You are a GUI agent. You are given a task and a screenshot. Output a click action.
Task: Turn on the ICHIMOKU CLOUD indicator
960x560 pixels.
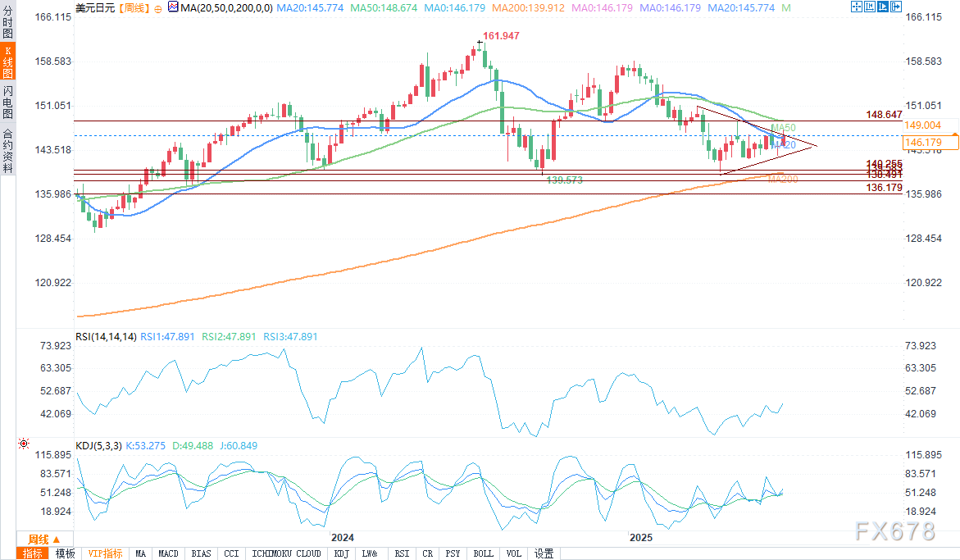click(286, 553)
